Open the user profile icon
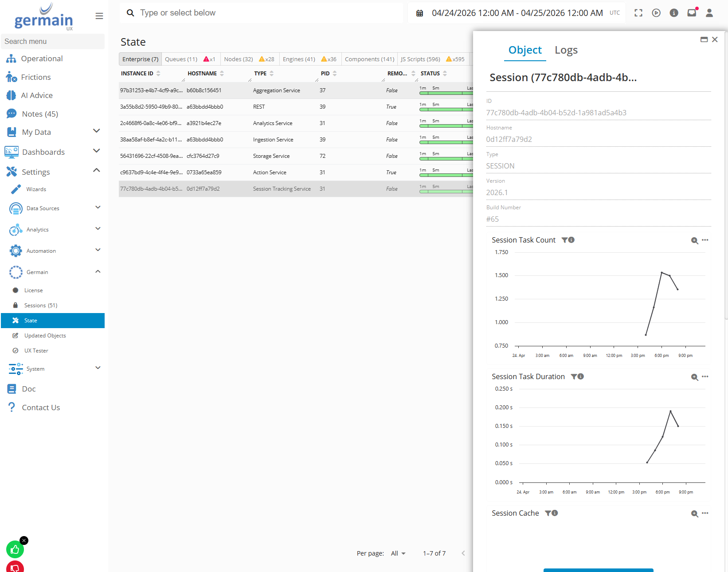The height and width of the screenshot is (572, 728). click(709, 13)
